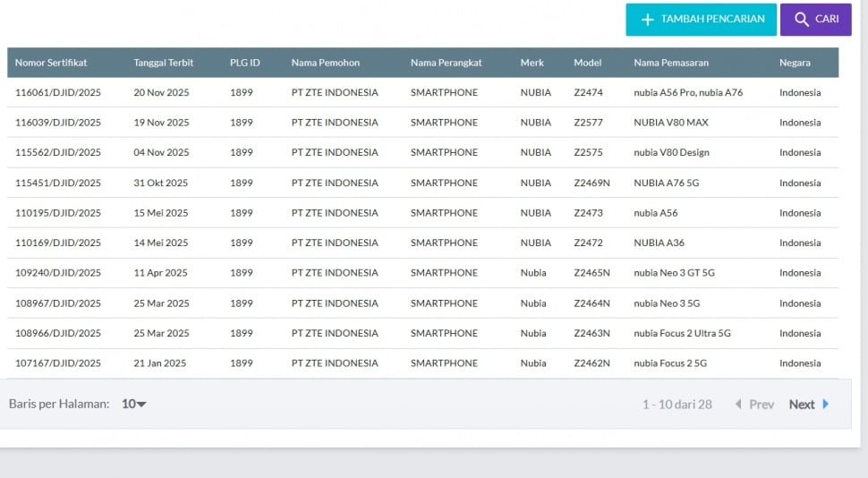Screen dimensions: 868x478
Task: Select model Z2469N in the table
Action: tap(591, 183)
